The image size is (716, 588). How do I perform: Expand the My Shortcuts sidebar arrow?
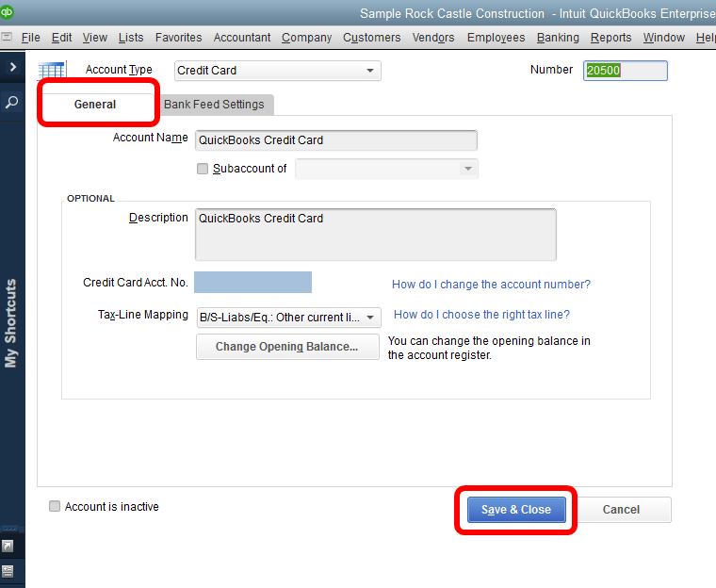coord(13,67)
